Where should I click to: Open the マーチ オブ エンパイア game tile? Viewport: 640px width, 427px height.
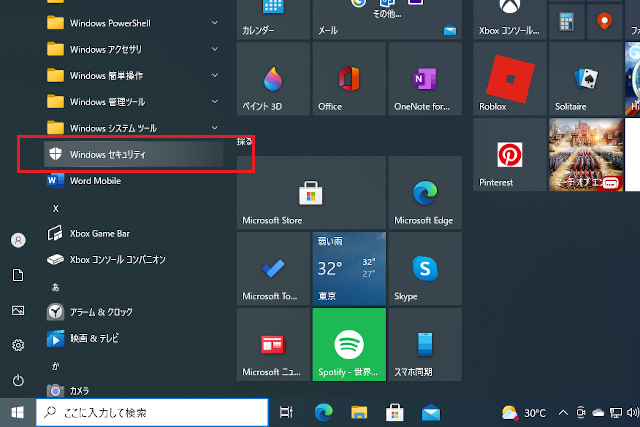[x=586, y=155]
